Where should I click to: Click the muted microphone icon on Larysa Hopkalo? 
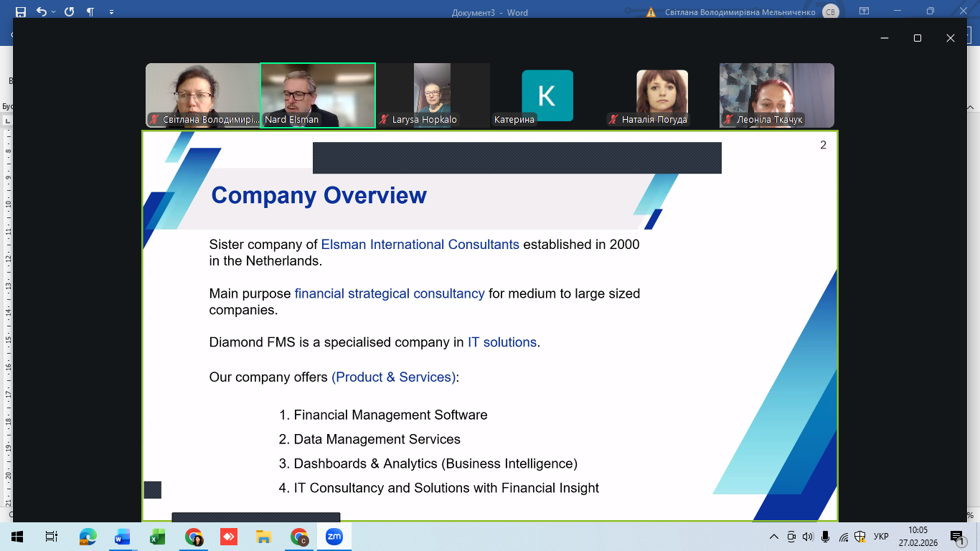pyautogui.click(x=385, y=120)
